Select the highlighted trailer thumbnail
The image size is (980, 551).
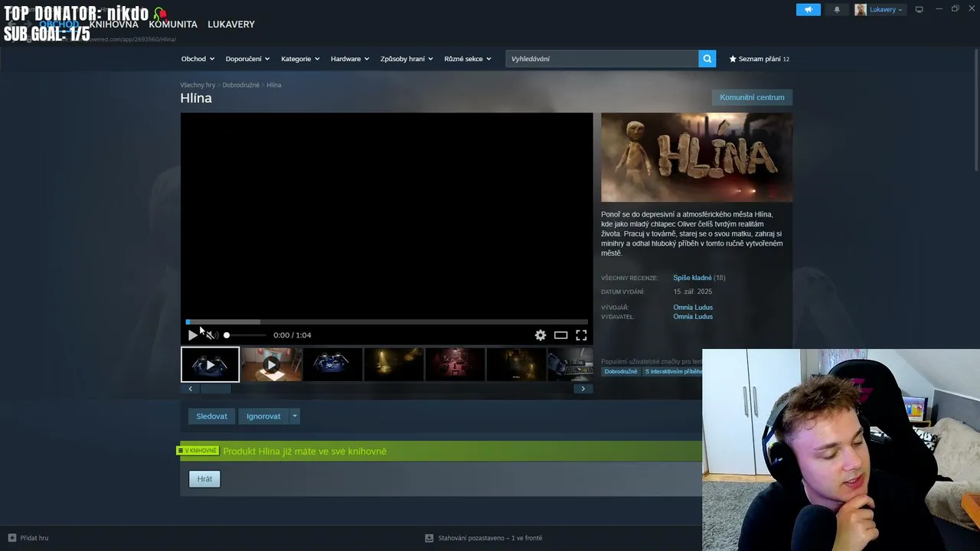(210, 364)
